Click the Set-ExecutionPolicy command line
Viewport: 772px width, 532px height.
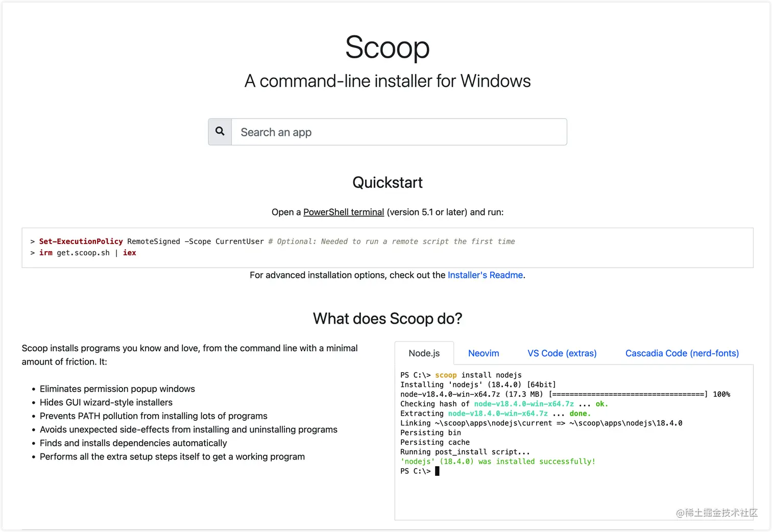[x=273, y=241]
